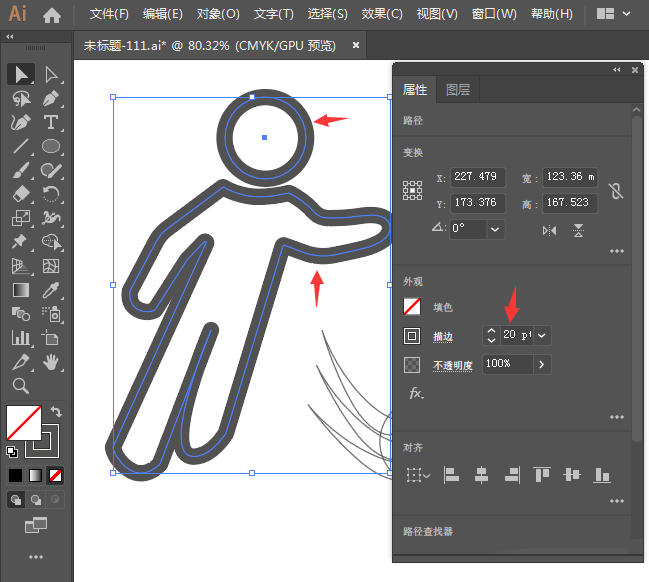Pick the Slice tool
Image resolution: width=649 pixels, height=582 pixels.
[21, 362]
